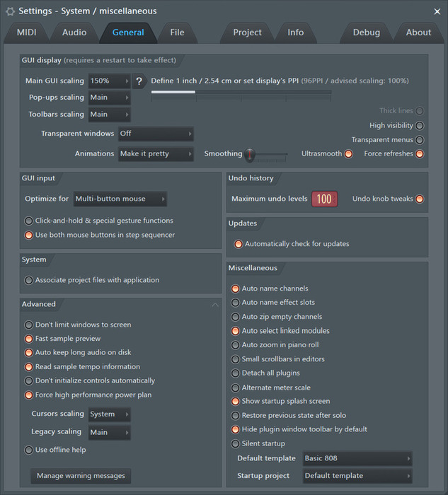Screen dimensions: 448x495
Task: Open the Debug tab
Action: coord(367,33)
